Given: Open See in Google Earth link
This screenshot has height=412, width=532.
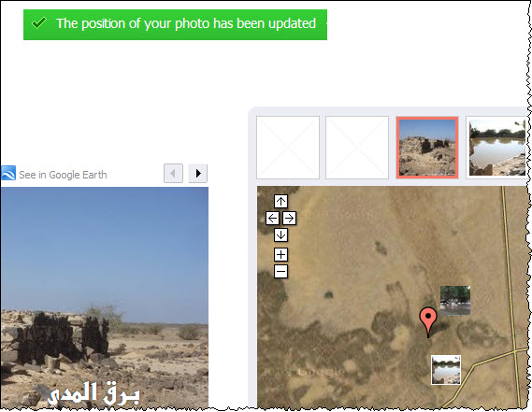Looking at the screenshot, I should 63,175.
